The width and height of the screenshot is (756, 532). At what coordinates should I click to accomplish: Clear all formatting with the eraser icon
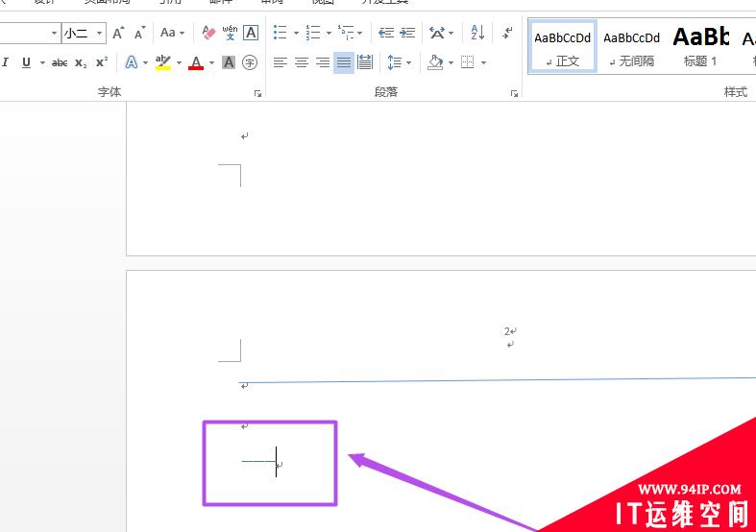pyautogui.click(x=208, y=33)
